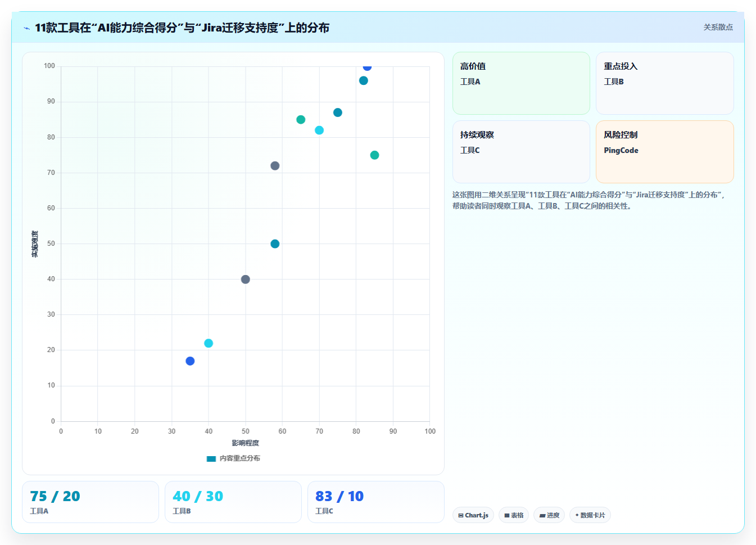The width and height of the screenshot is (756, 545).
Task: Click the bar icon inside 进度 tag
Action: 542,515
